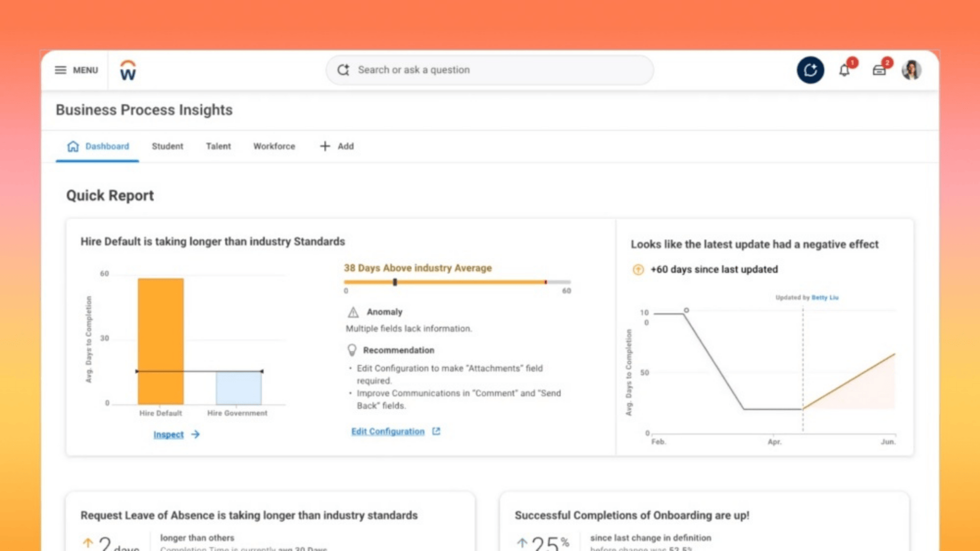Click the Anomaly warning triangle icon
Viewport: 980px width, 551px height.
coord(353,312)
